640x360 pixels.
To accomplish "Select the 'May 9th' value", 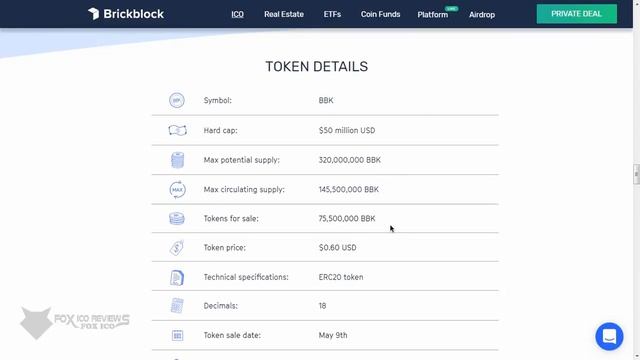I will tap(333, 335).
